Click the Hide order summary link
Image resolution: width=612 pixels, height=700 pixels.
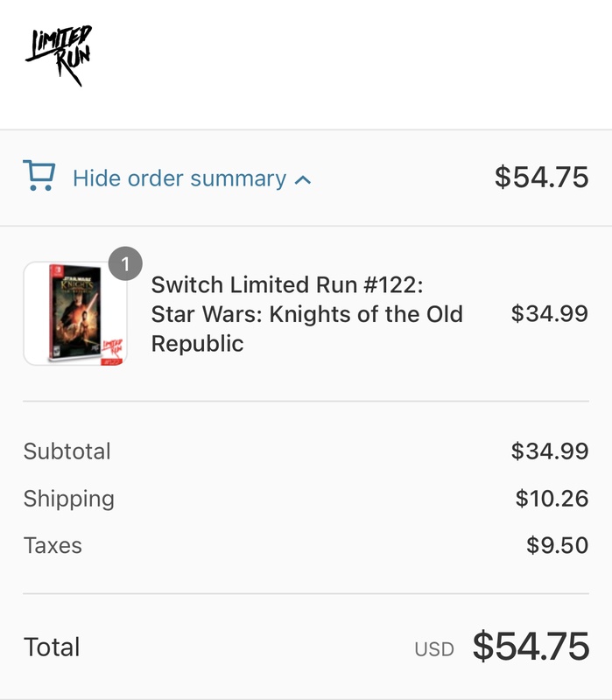tap(179, 178)
